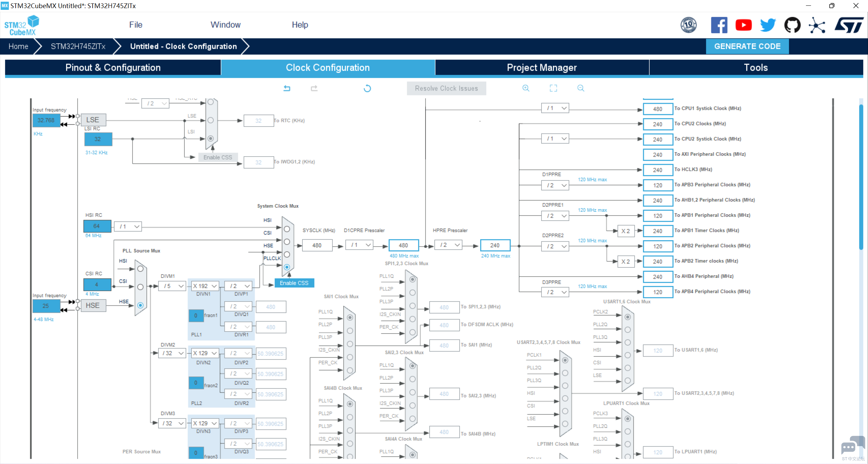Open the HSI RC /1 divider dropdown

tap(128, 226)
